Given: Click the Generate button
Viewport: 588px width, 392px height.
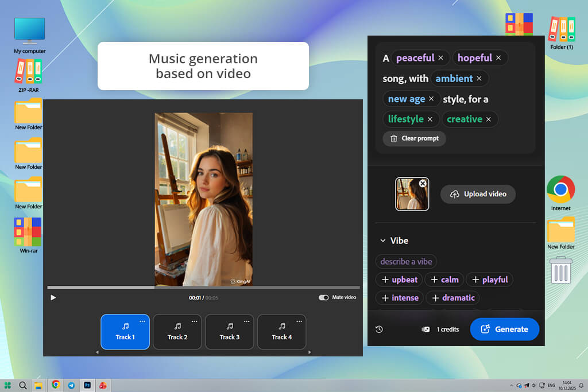Looking at the screenshot, I should tap(504, 329).
